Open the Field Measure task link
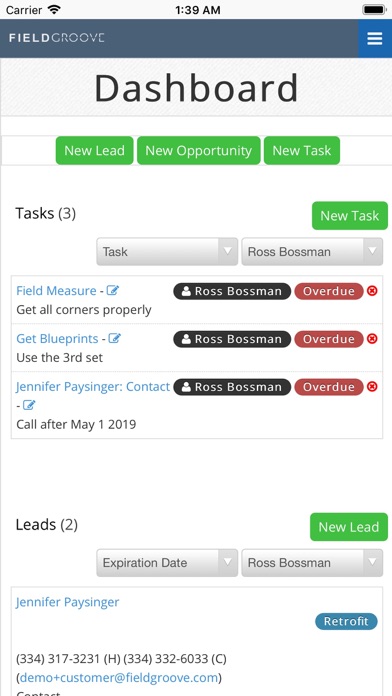Image resolution: width=392 pixels, height=696 pixels. pos(56,291)
